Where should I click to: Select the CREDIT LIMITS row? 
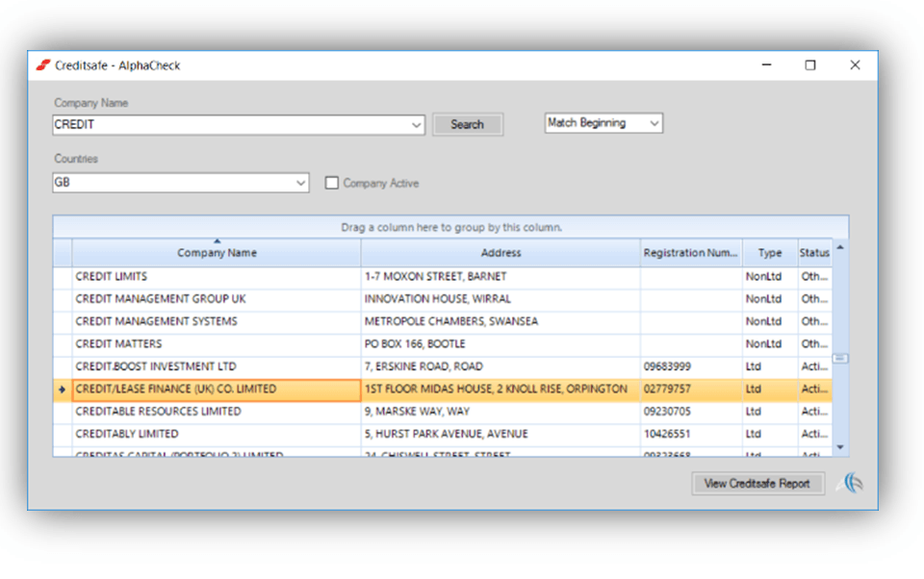(x=442, y=277)
